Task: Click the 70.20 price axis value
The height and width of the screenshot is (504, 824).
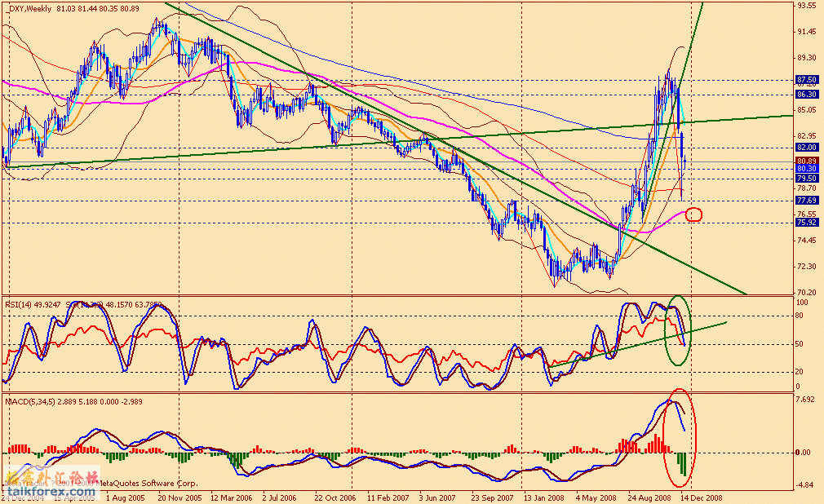Action: pyautogui.click(x=807, y=292)
